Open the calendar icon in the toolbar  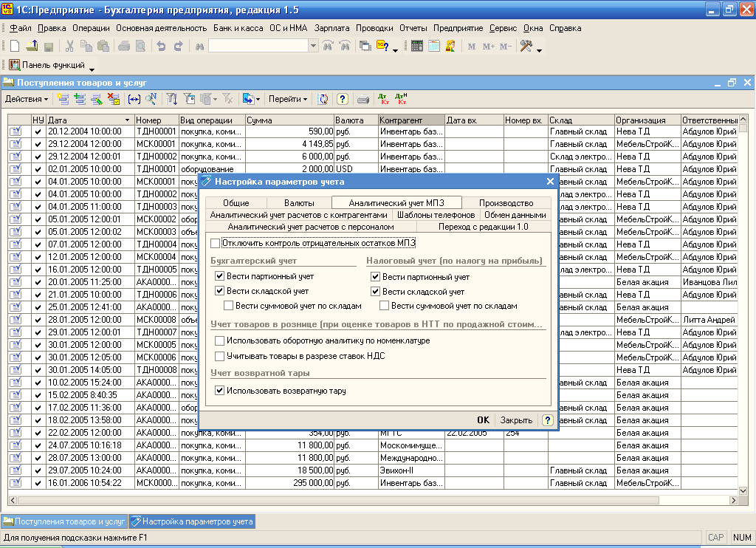click(434, 47)
